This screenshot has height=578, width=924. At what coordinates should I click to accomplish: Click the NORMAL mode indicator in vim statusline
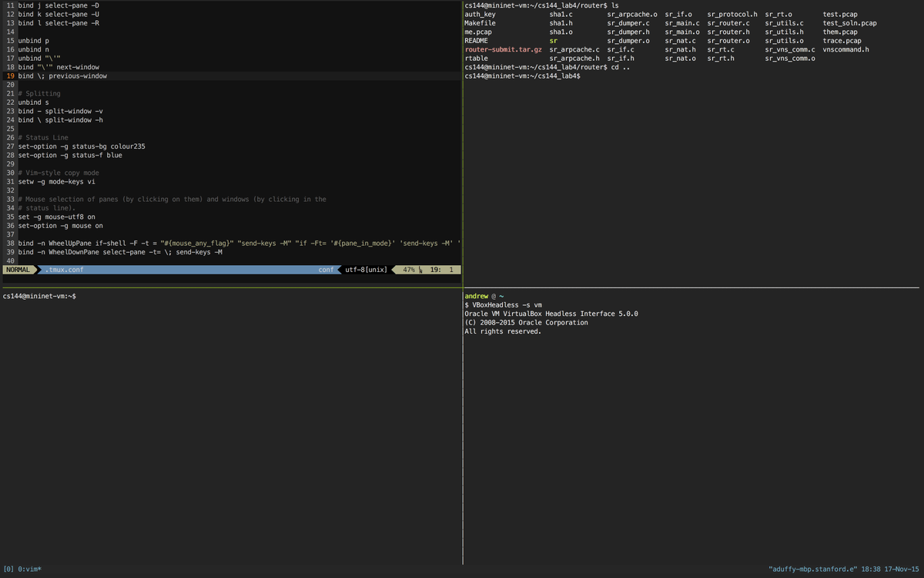[18, 270]
